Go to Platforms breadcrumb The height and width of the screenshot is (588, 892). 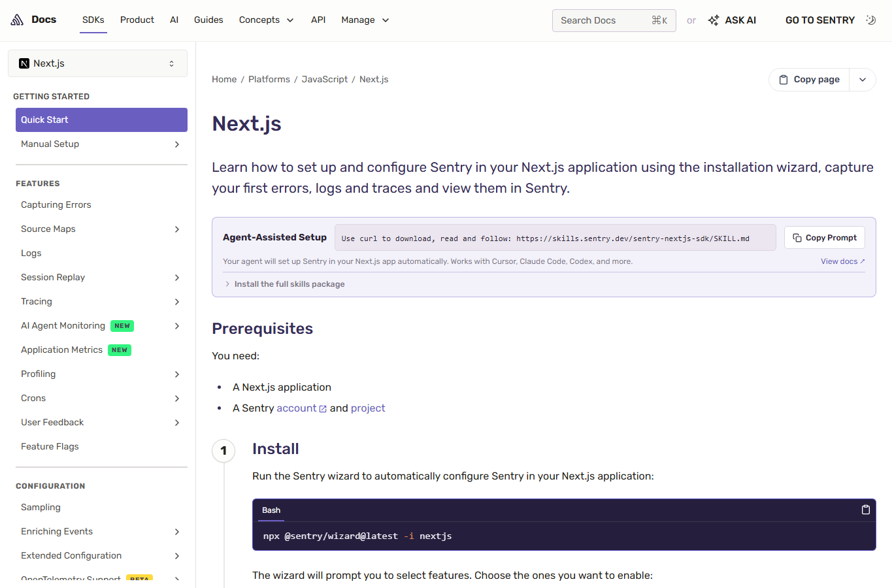pos(269,80)
